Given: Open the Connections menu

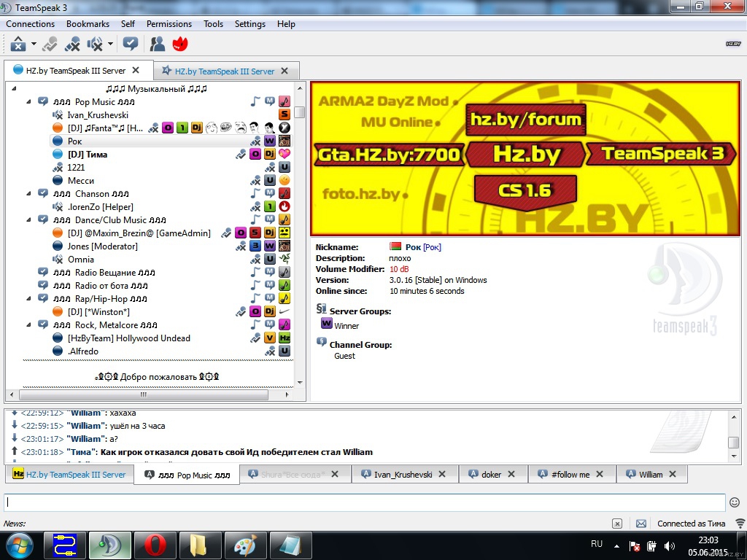Looking at the screenshot, I should pyautogui.click(x=31, y=24).
